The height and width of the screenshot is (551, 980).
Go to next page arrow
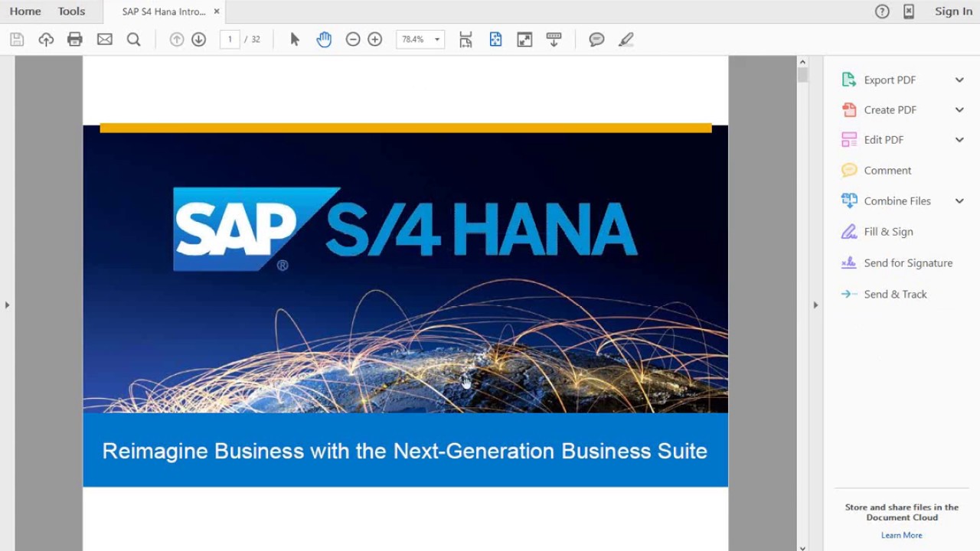tap(199, 40)
